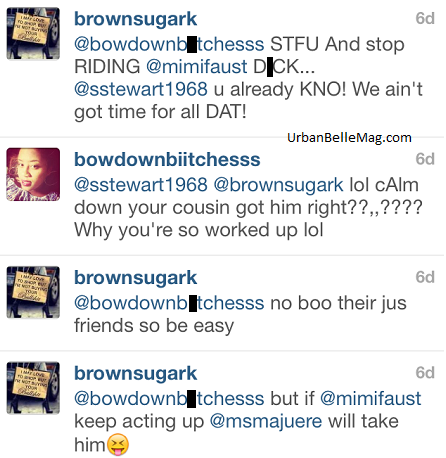Open censored mention before 'no boo their jus'
This screenshot has height=458, width=446.
[x=169, y=303]
